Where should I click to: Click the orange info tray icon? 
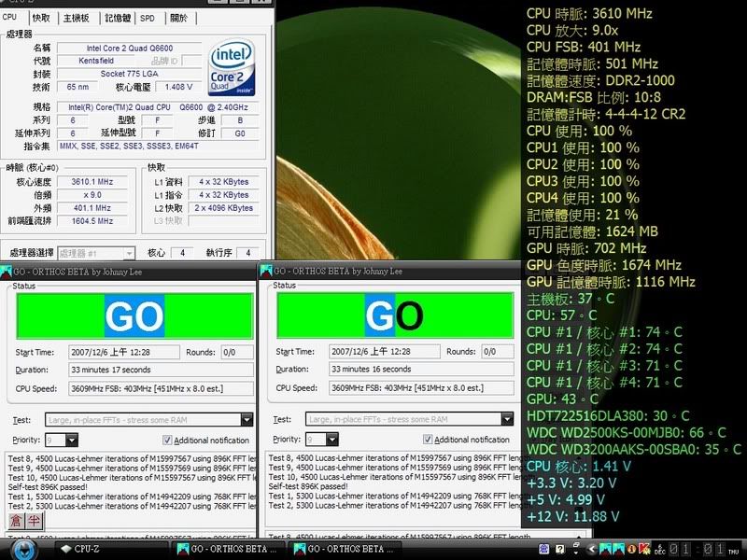632,549
